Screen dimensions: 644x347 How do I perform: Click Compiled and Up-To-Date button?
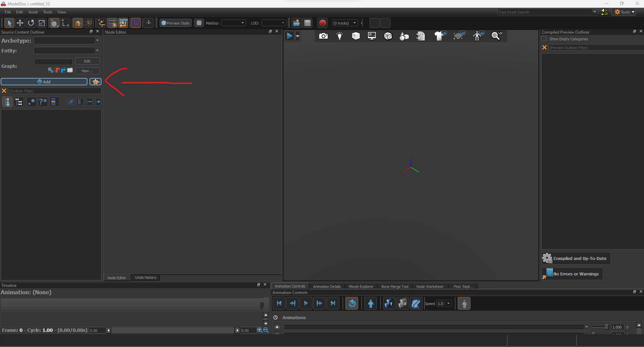pos(576,258)
